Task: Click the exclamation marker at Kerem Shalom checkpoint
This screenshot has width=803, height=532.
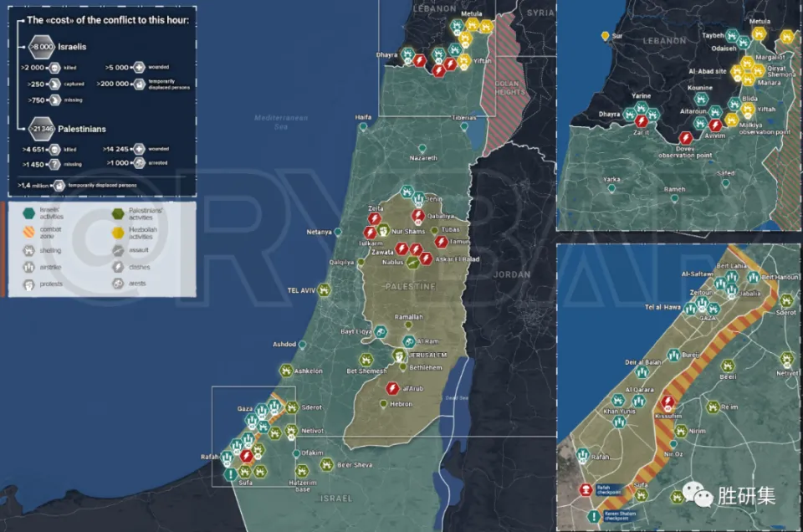Action: point(593,517)
